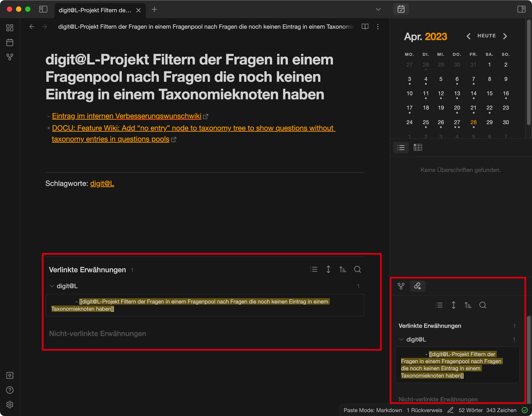The width and height of the screenshot is (532, 416).
Task: Open more options menu for note
Action: (x=378, y=27)
